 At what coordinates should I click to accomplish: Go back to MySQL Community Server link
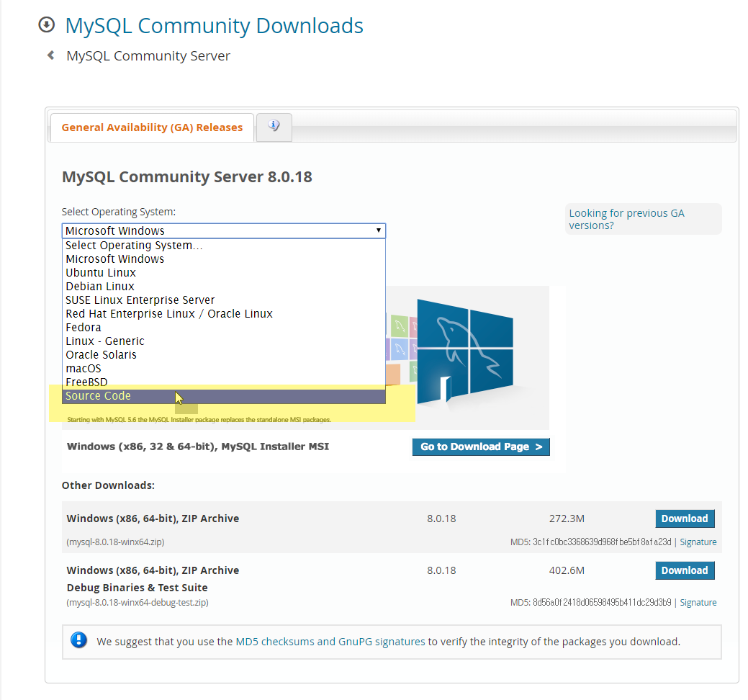[x=148, y=56]
